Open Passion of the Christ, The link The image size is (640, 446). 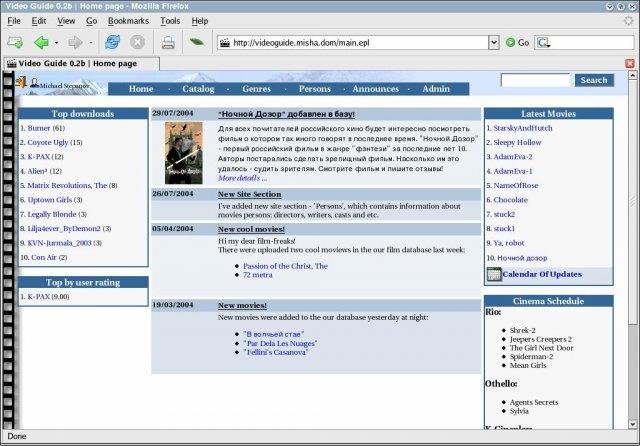(x=285, y=266)
